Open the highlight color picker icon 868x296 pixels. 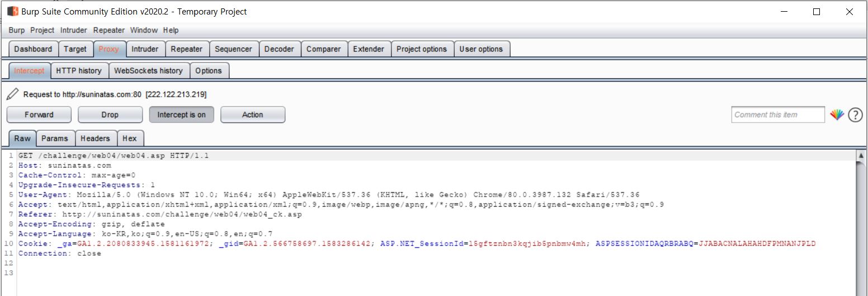pyautogui.click(x=837, y=114)
